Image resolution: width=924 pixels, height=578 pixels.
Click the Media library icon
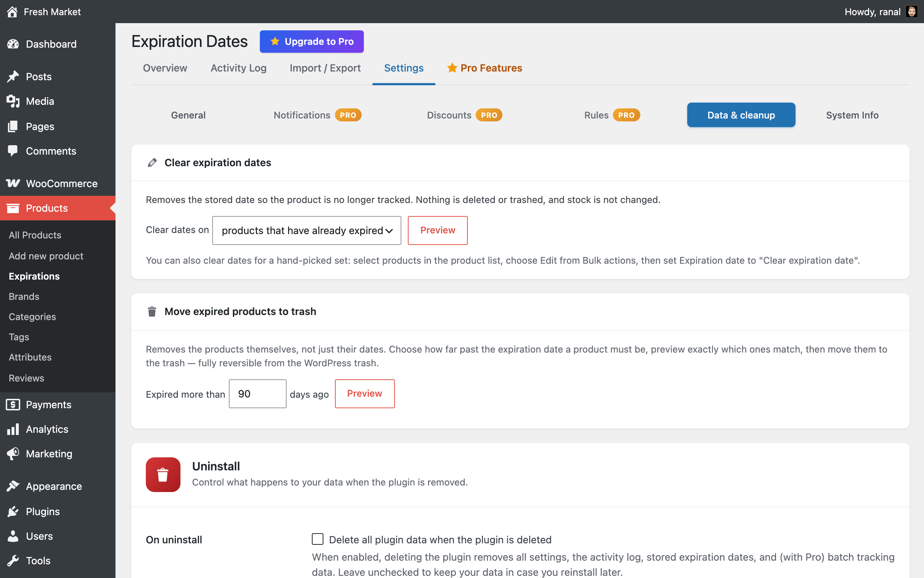coord(13,101)
